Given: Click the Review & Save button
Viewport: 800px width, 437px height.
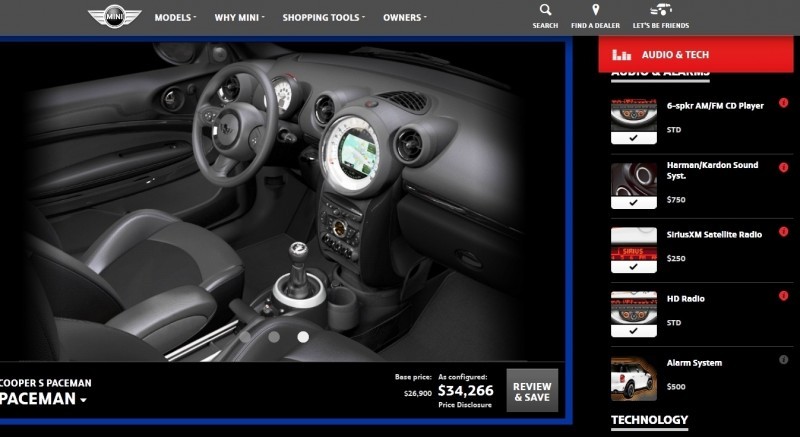Looking at the screenshot, I should 532,391.
